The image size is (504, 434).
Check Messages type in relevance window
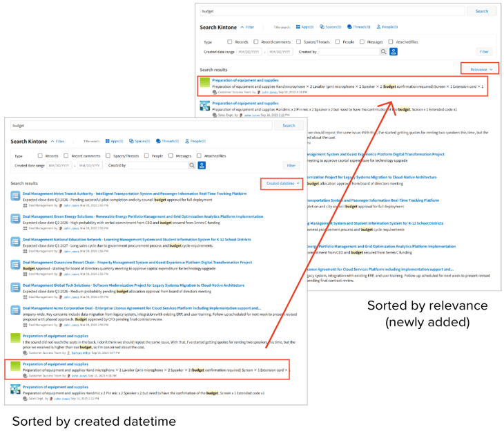click(362, 42)
